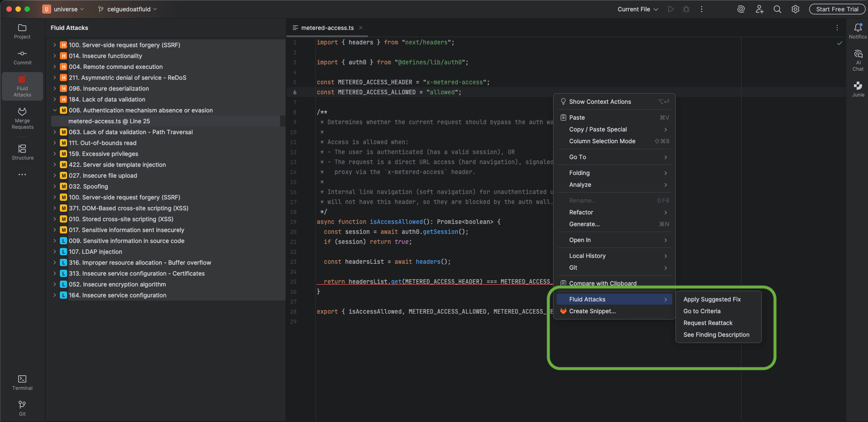
Task: Open the Project tool window
Action: 22,31
